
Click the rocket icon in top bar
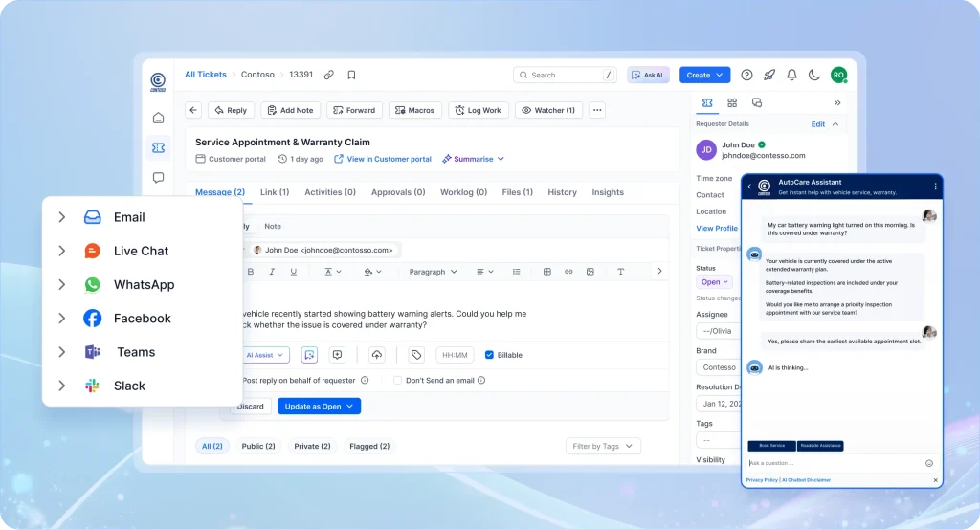click(769, 75)
